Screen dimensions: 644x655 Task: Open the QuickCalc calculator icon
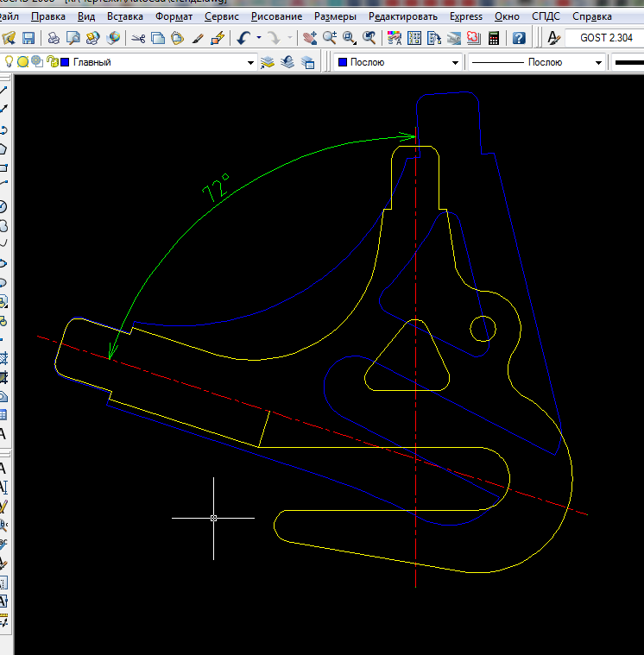click(x=494, y=38)
